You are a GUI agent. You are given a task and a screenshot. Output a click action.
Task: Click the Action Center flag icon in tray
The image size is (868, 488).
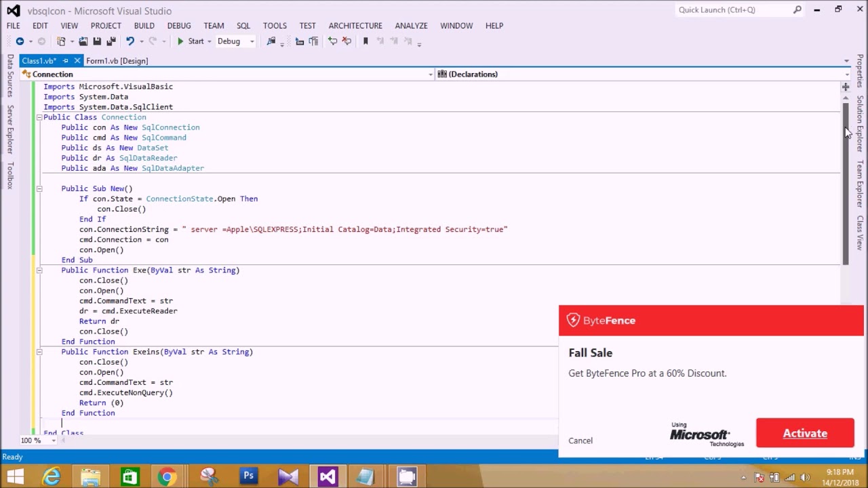click(x=759, y=477)
